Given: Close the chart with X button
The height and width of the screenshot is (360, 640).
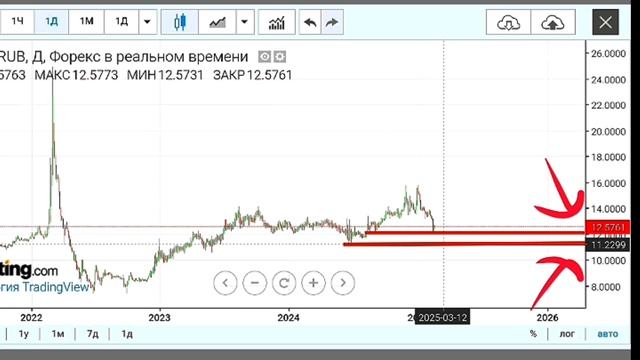Looking at the screenshot, I should tap(605, 22).
